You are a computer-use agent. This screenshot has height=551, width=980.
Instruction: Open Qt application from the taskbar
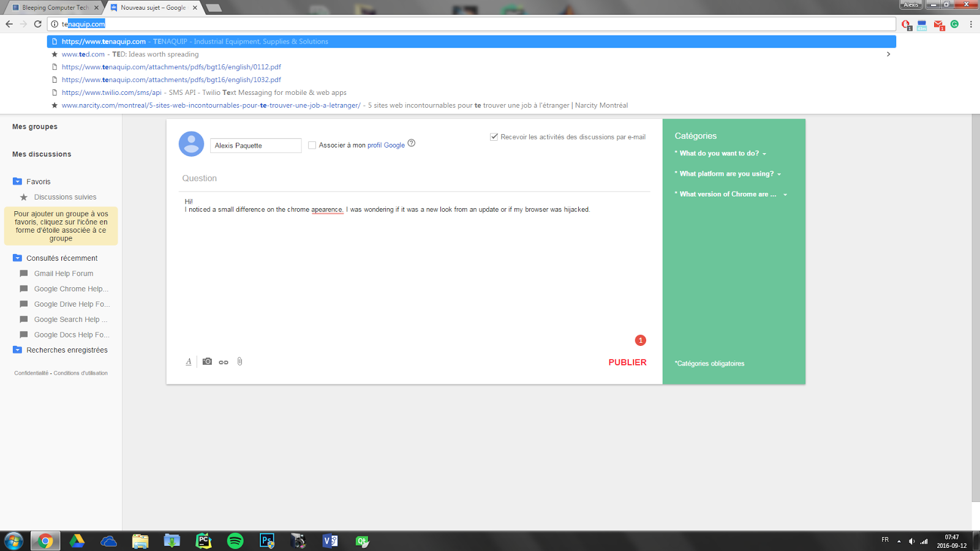(362, 541)
